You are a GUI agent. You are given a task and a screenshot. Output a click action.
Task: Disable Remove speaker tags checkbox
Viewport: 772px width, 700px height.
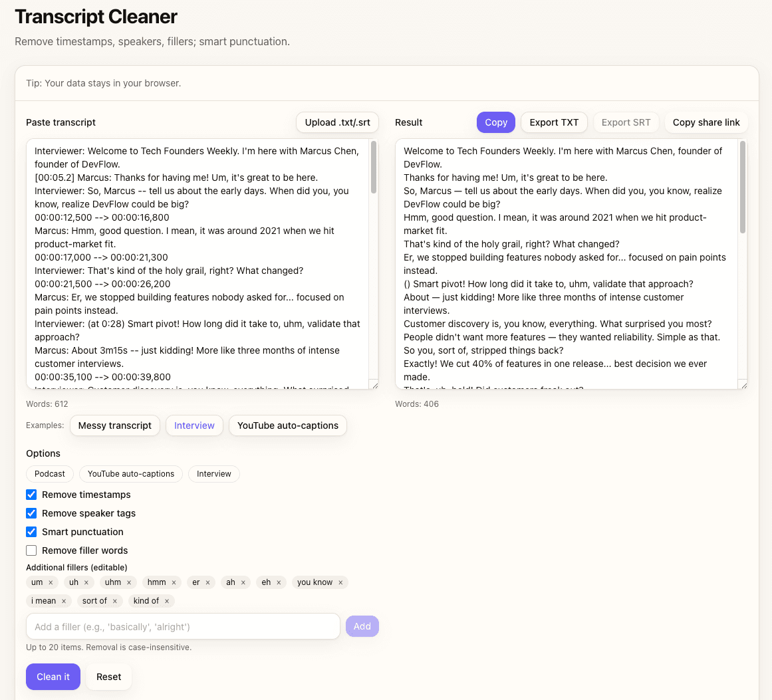(x=31, y=513)
